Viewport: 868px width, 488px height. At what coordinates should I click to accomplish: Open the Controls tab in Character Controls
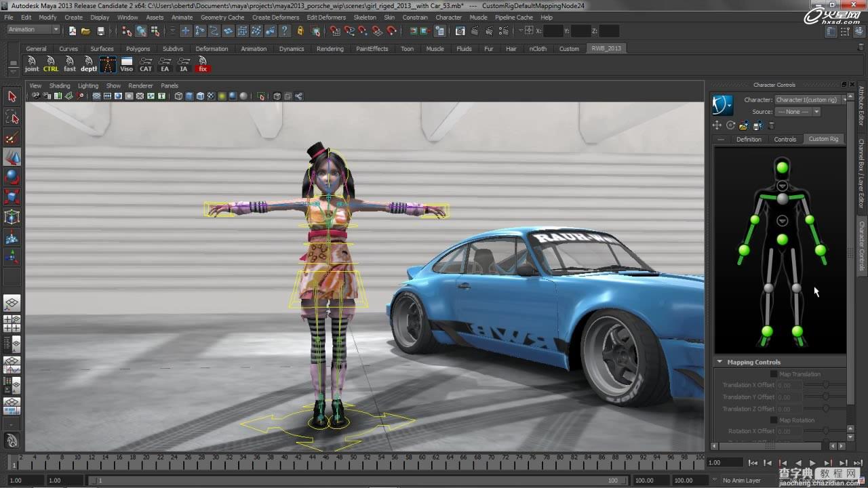785,139
